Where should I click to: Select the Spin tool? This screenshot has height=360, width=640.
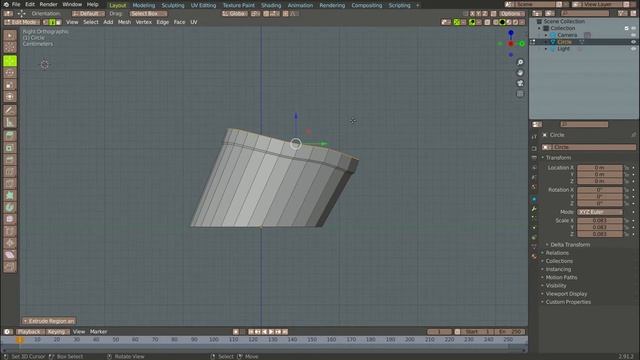10,207
